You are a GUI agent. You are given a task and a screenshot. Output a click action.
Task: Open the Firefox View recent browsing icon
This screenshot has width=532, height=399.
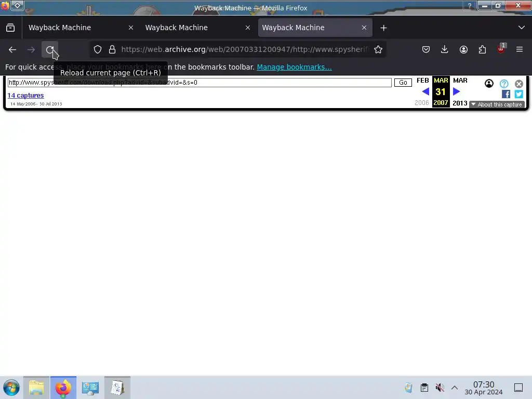[x=10, y=28]
